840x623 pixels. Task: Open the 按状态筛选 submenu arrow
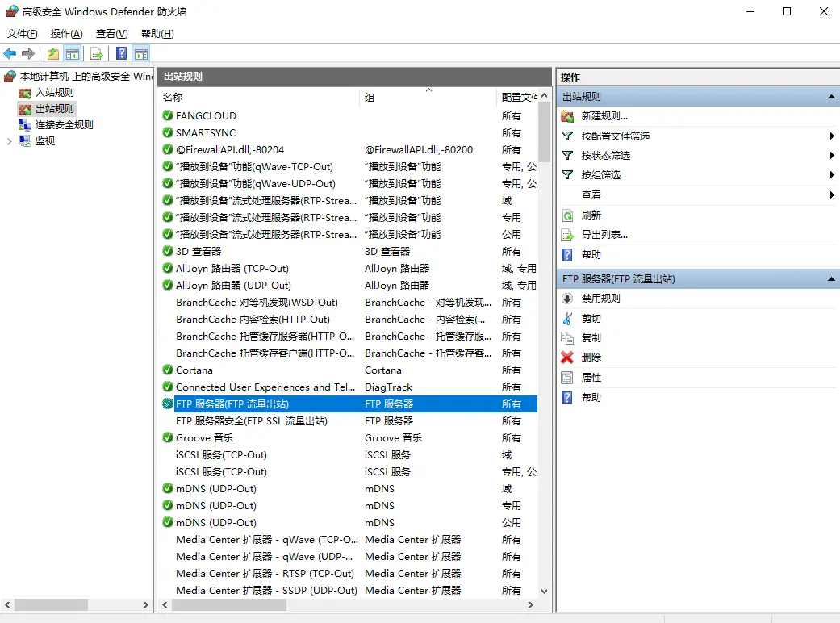tap(831, 156)
